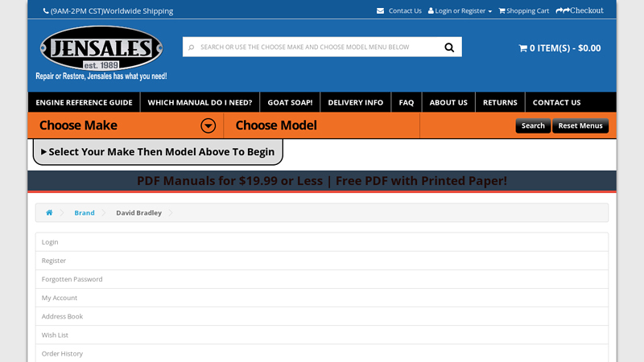Focus the manual search input field
The width and height of the screenshot is (644, 362).
point(314,47)
